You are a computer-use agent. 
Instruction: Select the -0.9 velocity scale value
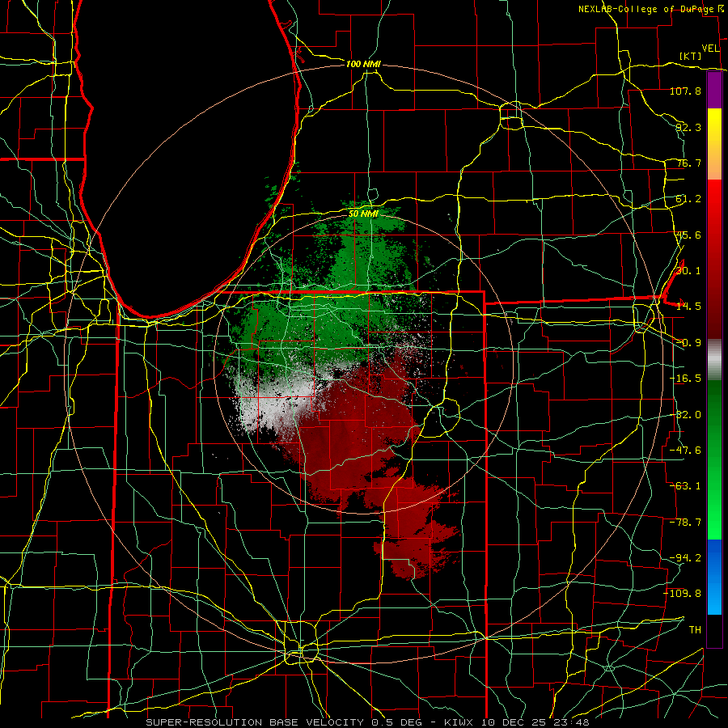pos(688,343)
